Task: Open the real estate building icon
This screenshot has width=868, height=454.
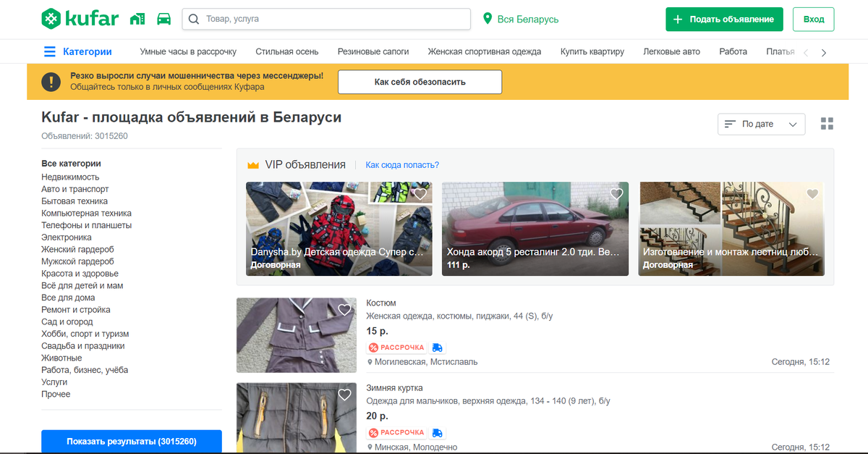Action: pyautogui.click(x=137, y=19)
